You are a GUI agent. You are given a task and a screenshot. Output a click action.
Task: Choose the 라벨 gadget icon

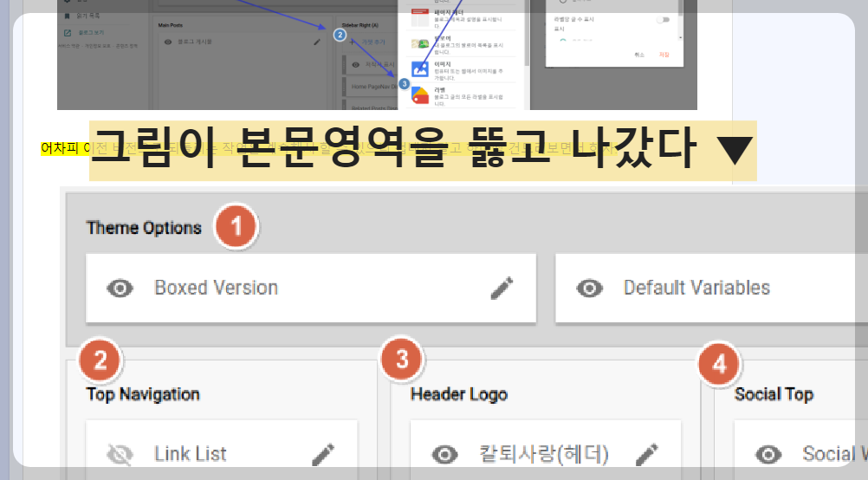click(x=420, y=96)
